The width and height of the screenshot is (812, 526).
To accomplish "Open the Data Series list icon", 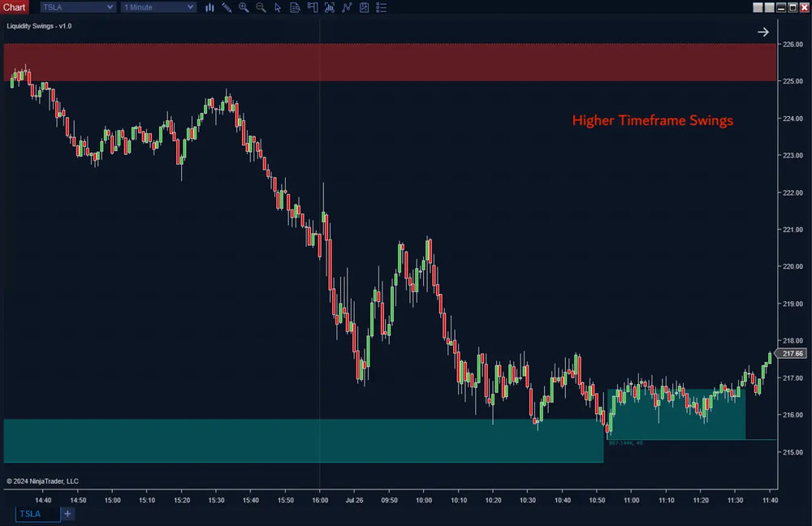I will point(381,7).
